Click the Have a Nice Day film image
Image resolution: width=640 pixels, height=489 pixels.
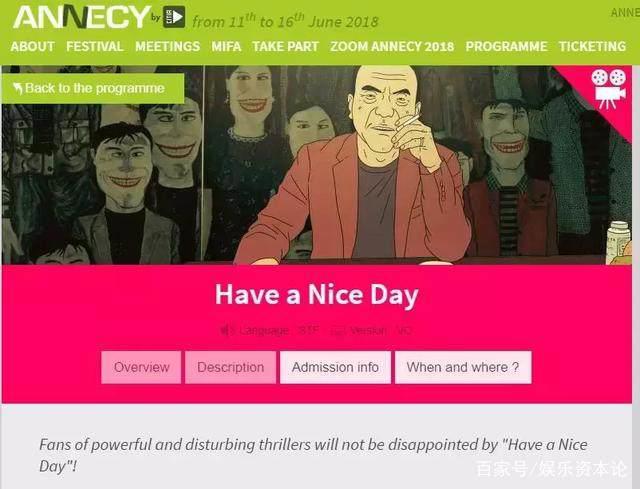(x=317, y=165)
